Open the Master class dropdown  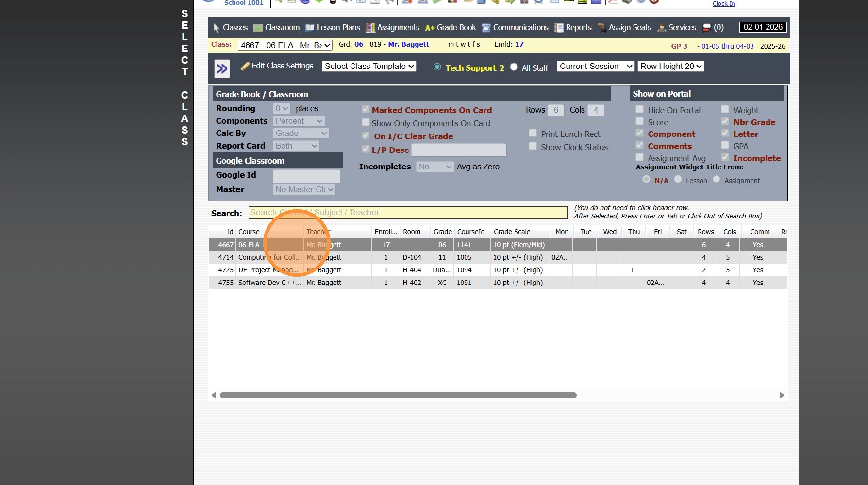pyautogui.click(x=304, y=189)
